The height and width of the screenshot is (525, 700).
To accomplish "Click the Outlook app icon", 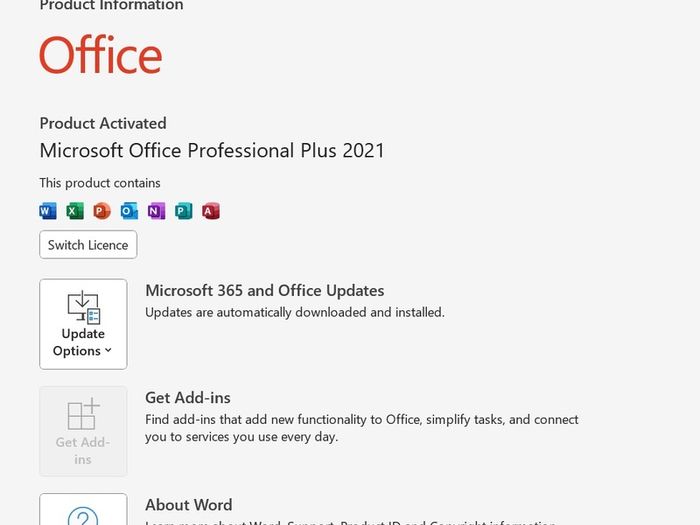I will pos(129,211).
